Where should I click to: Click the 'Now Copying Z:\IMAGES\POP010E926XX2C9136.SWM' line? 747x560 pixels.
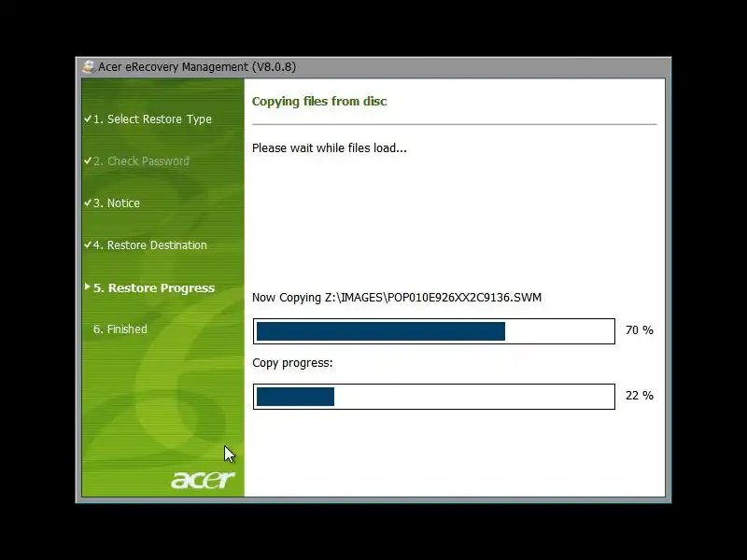click(x=397, y=298)
